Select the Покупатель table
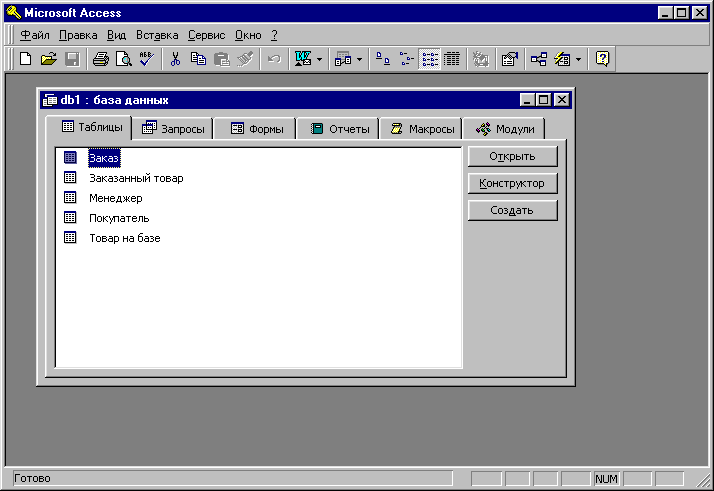This screenshot has width=714, height=491. tap(119, 218)
